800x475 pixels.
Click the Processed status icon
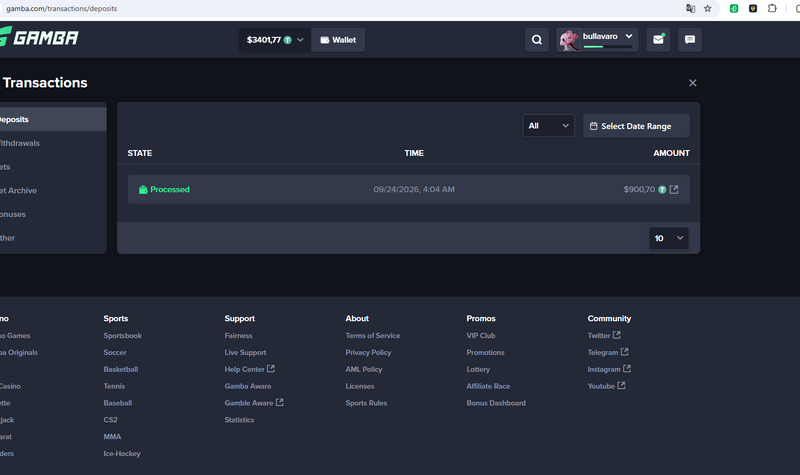[143, 189]
